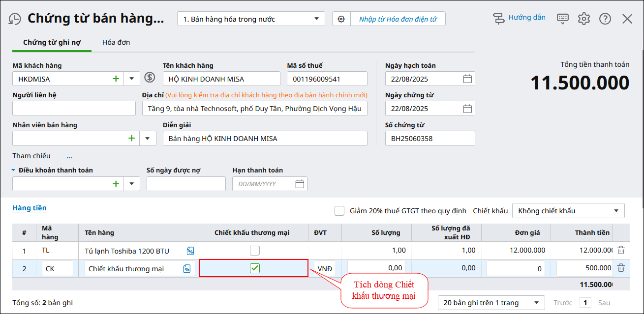Collapse the Điều khoản thanh toán section triangle
The height and width of the screenshot is (314, 644).
coord(14,171)
